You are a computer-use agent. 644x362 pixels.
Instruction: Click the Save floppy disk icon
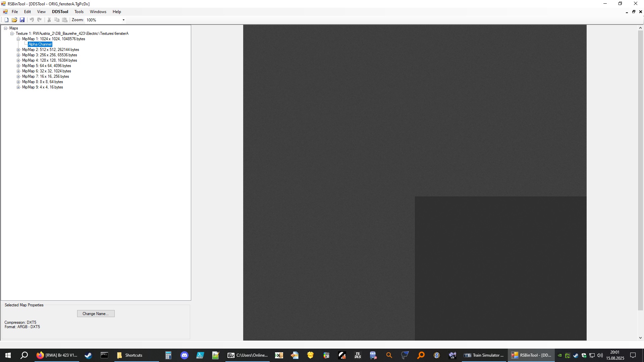point(22,20)
